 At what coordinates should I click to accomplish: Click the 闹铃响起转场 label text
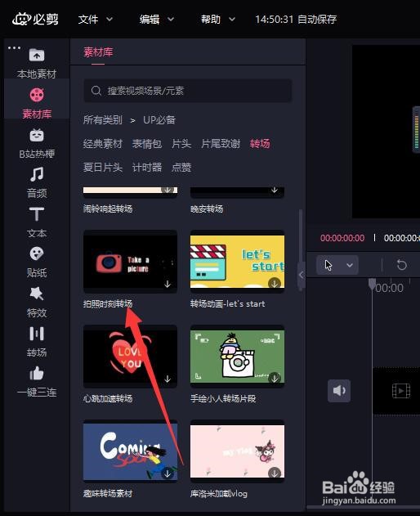pyautogui.click(x=108, y=209)
